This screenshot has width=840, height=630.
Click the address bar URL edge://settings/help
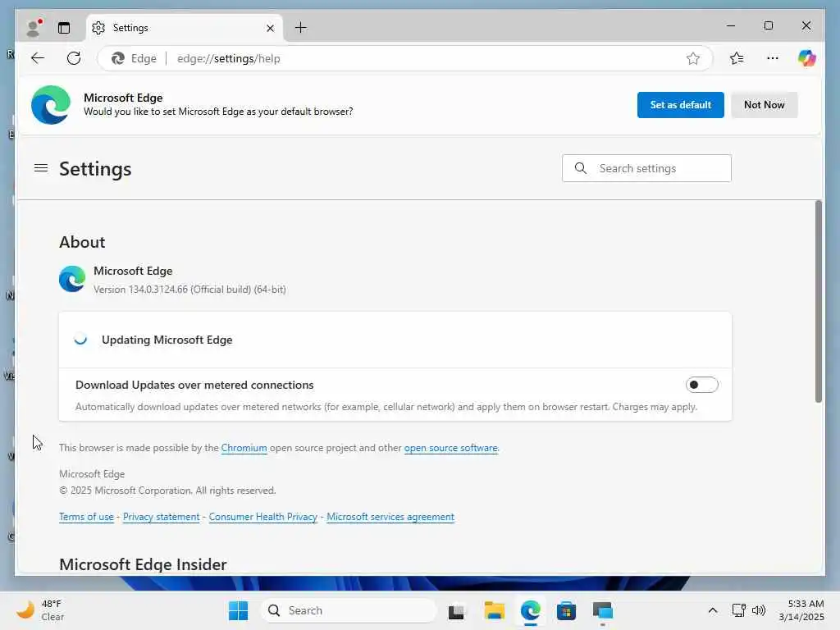(229, 58)
